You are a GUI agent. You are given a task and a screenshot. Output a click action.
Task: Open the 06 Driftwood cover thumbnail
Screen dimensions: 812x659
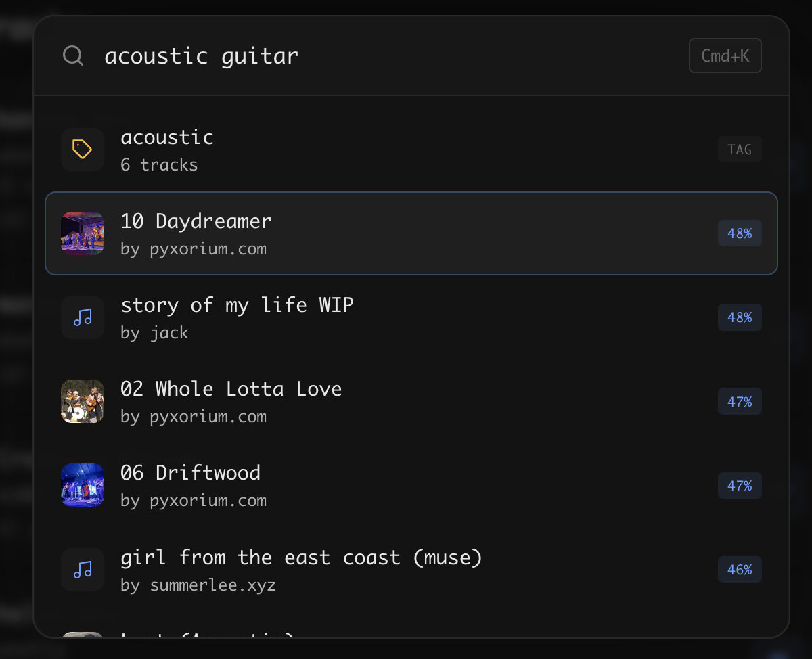coord(83,485)
